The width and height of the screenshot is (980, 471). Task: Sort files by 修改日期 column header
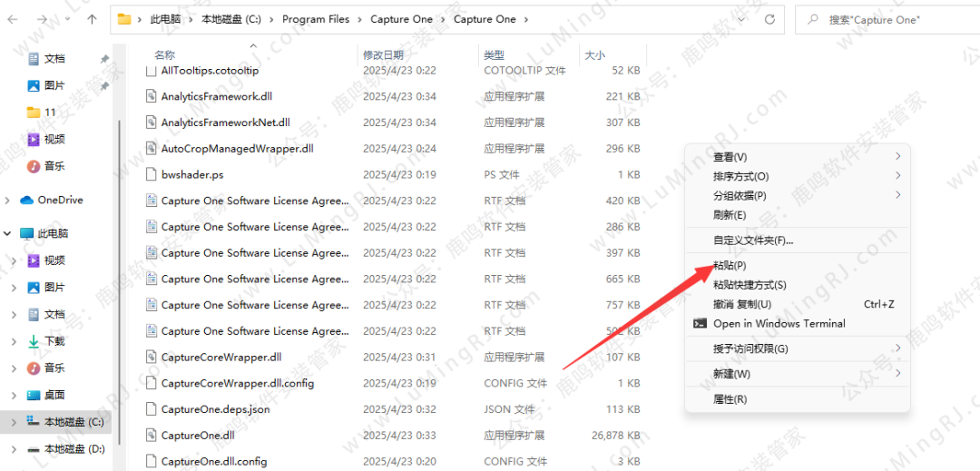pyautogui.click(x=385, y=55)
